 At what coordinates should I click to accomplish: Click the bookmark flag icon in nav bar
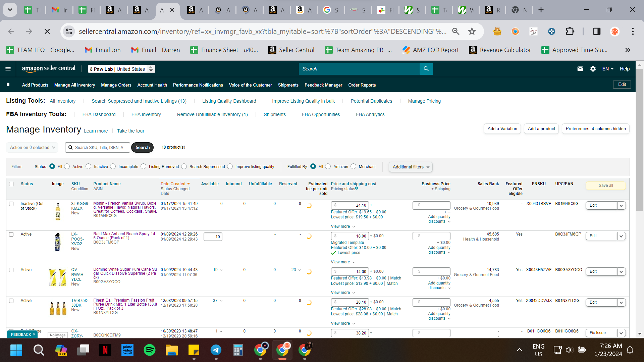(x=8, y=85)
